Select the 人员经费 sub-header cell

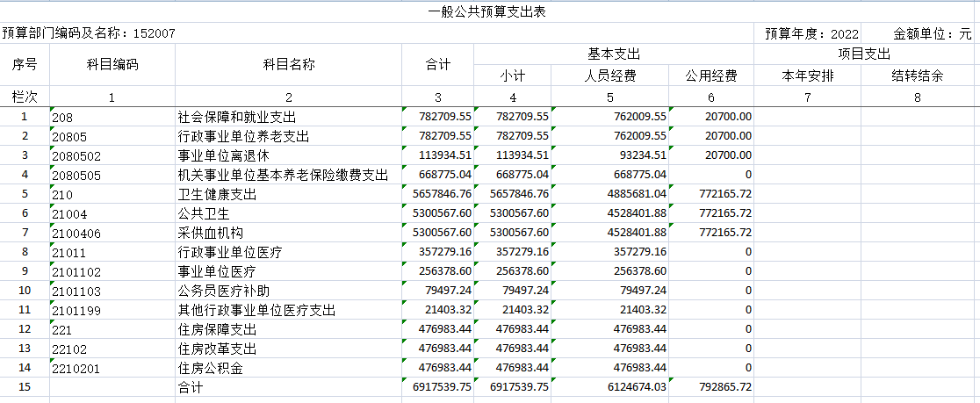click(609, 76)
